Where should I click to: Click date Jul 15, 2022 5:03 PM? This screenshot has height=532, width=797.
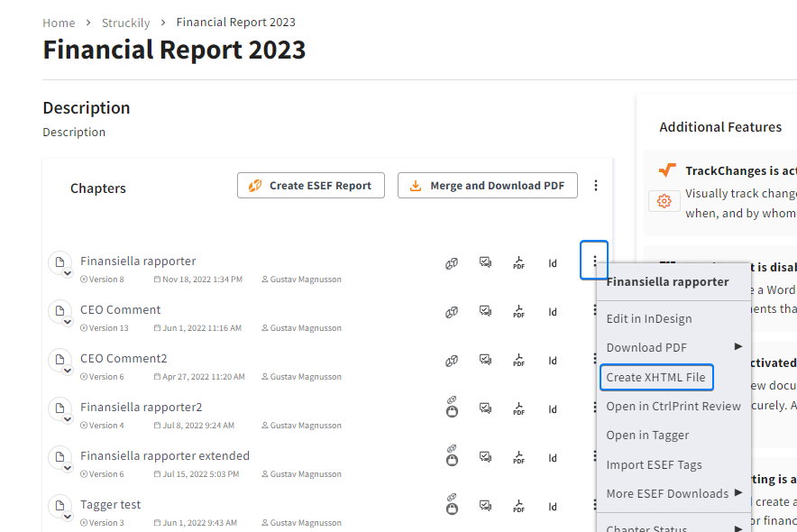(x=197, y=474)
